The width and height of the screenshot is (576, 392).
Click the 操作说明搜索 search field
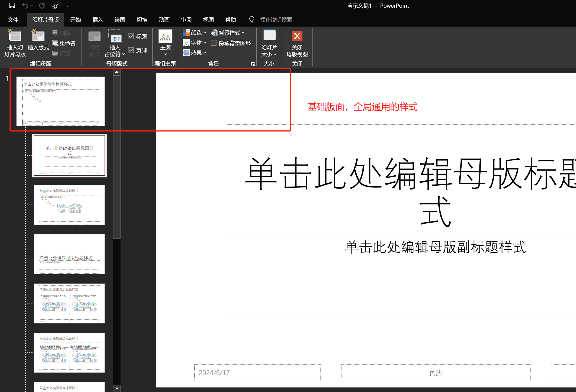click(276, 19)
